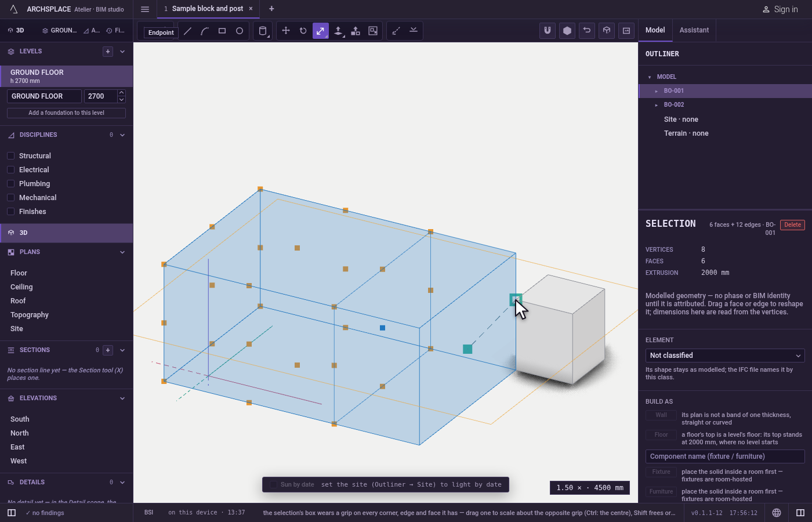Select the dashed-line measure tool

396,31
